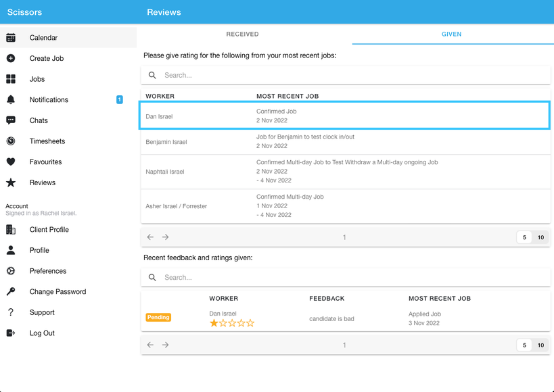Select Log Out in sidebar
Viewport: 554px width, 392px height.
click(x=68, y=333)
